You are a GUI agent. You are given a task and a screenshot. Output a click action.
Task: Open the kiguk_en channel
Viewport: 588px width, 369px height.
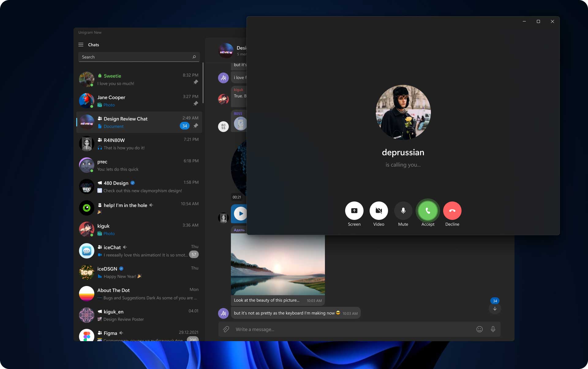point(139,315)
